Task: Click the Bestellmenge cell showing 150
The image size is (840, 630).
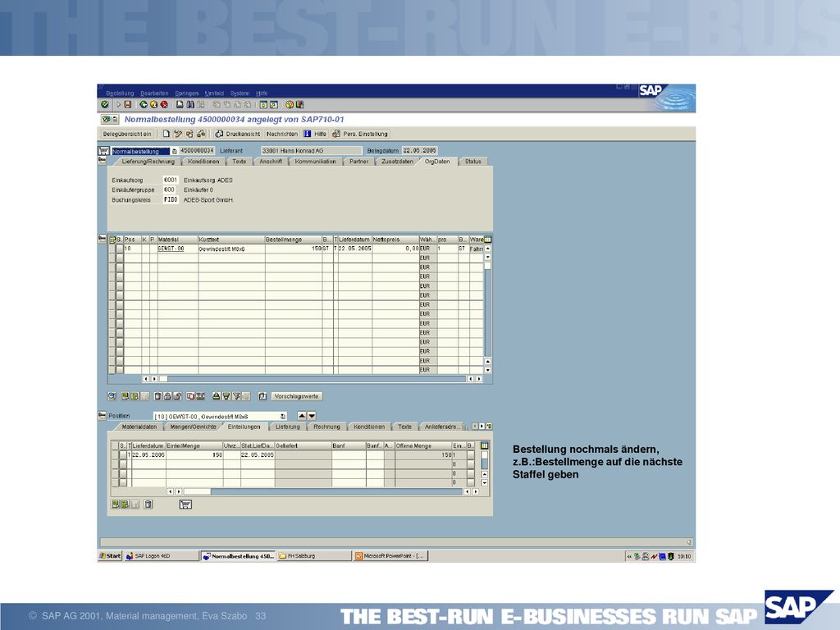Action: 294,249
